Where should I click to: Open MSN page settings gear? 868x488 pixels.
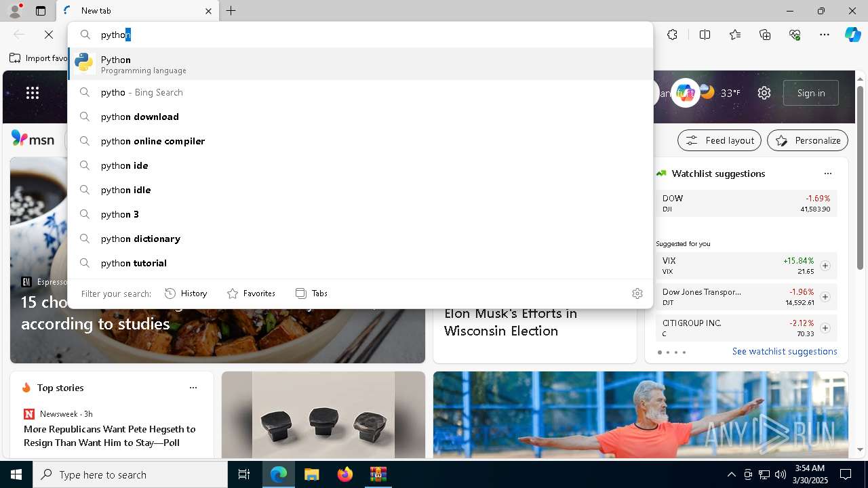point(764,93)
